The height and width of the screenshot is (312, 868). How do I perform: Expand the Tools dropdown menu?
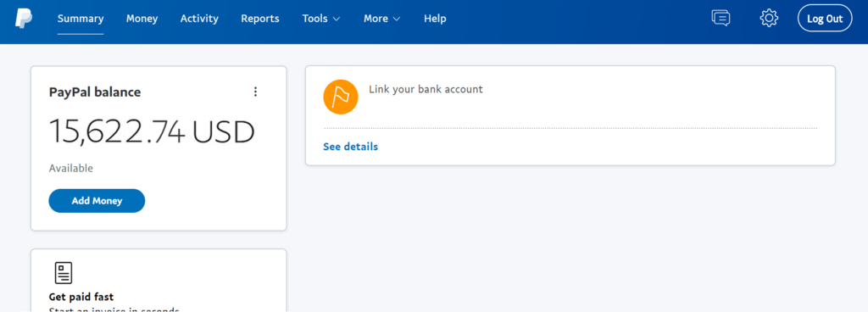point(321,19)
